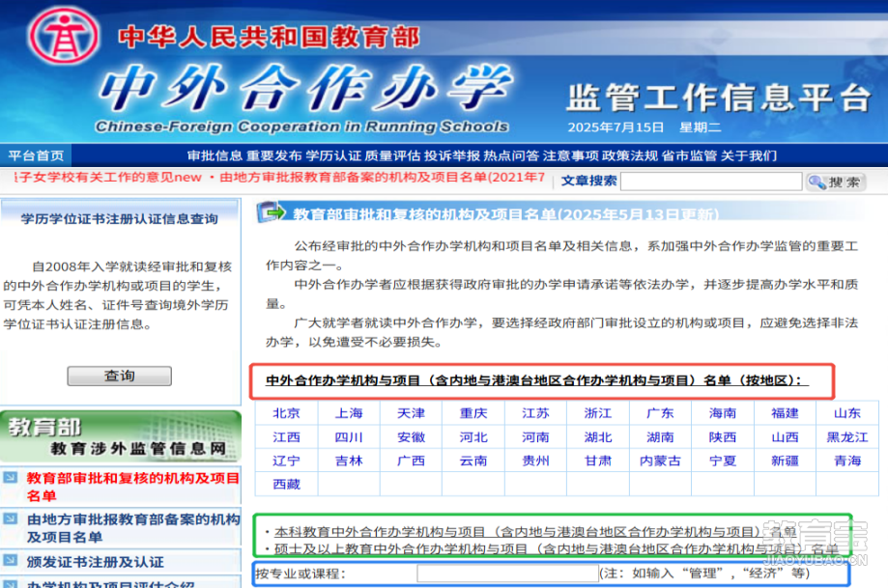The height and width of the screenshot is (588, 888).
Task: Open the 注意事项 menu
Action: point(570,155)
